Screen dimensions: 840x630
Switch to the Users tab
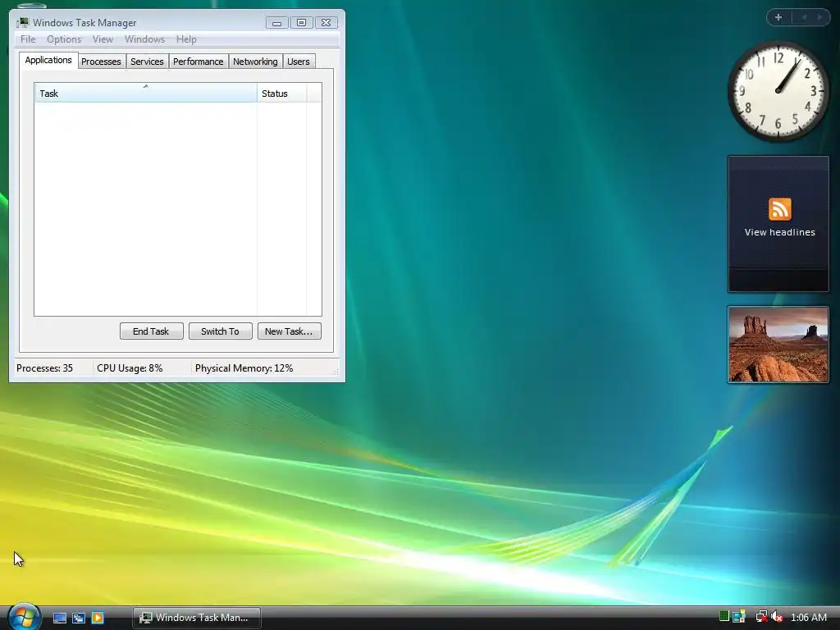298,62
